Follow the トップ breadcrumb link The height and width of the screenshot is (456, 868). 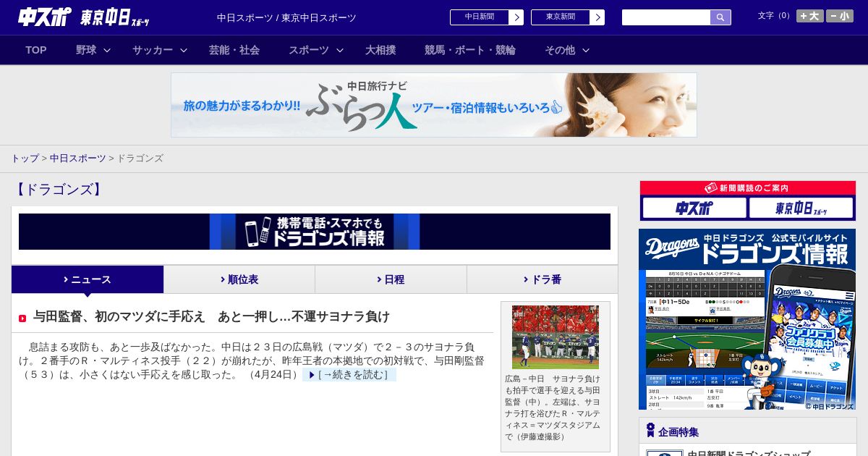(25, 158)
